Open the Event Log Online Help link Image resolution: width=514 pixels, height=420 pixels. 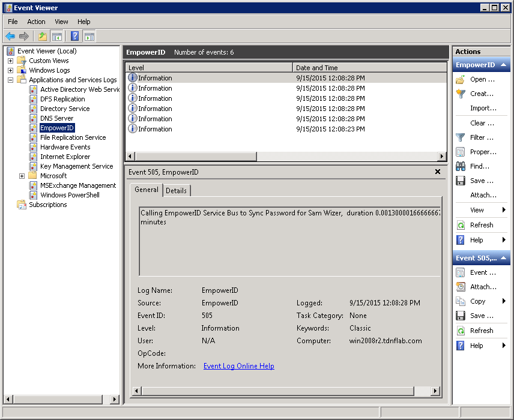[x=238, y=366]
